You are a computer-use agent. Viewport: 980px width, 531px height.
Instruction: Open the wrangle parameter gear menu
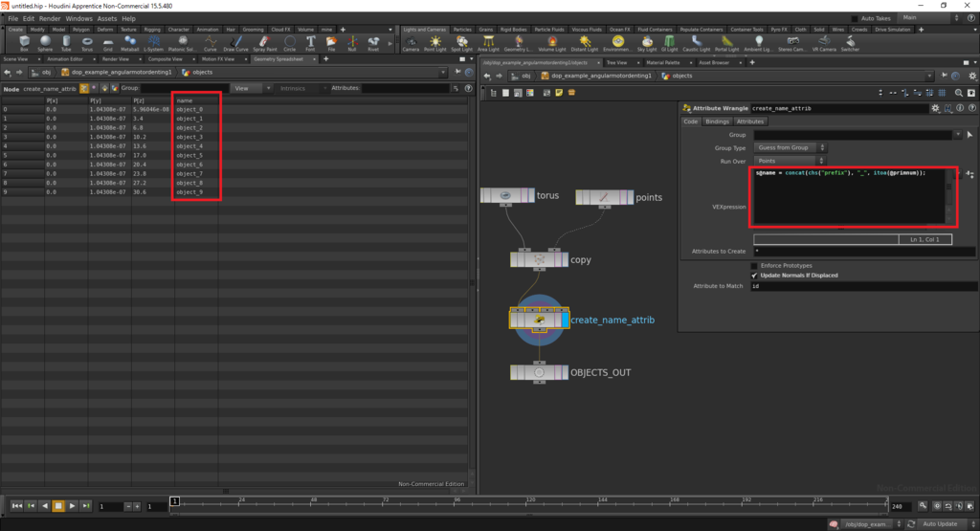(x=935, y=108)
